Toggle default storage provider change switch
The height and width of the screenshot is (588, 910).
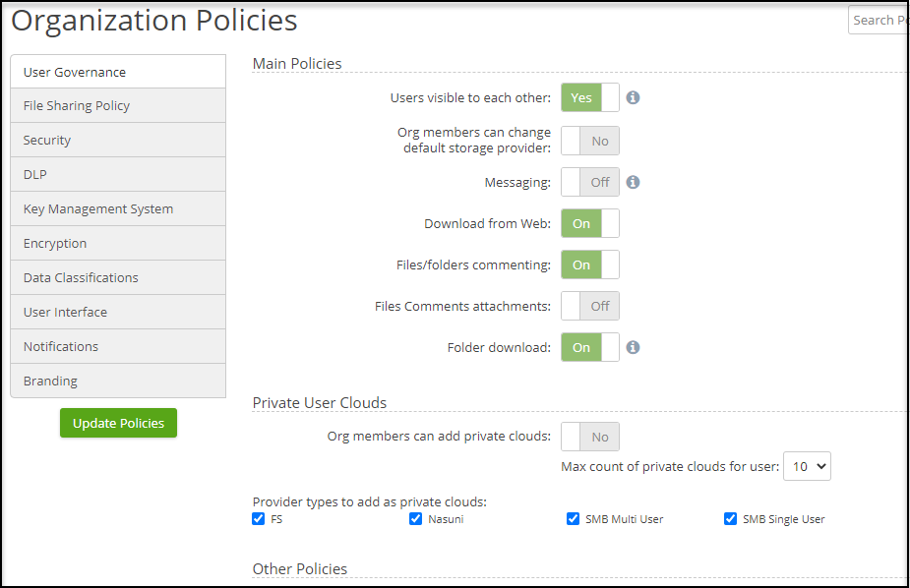[590, 141]
